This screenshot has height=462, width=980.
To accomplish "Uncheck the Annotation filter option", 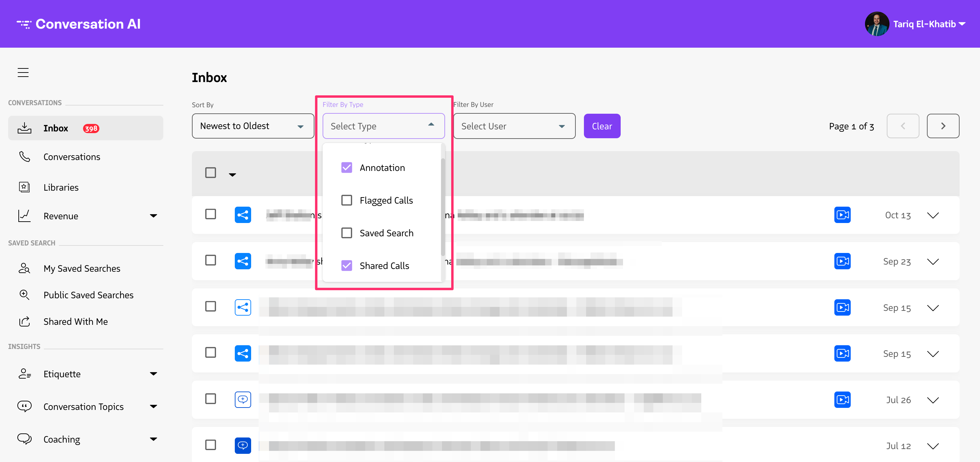I will tap(347, 168).
